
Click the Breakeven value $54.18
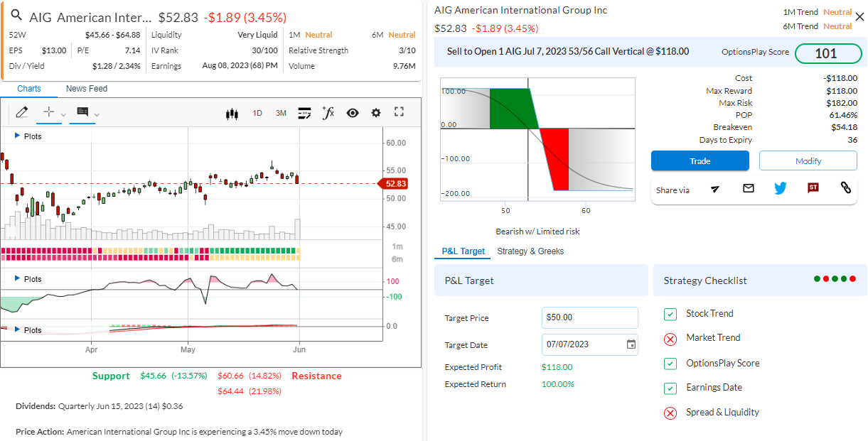pos(844,127)
